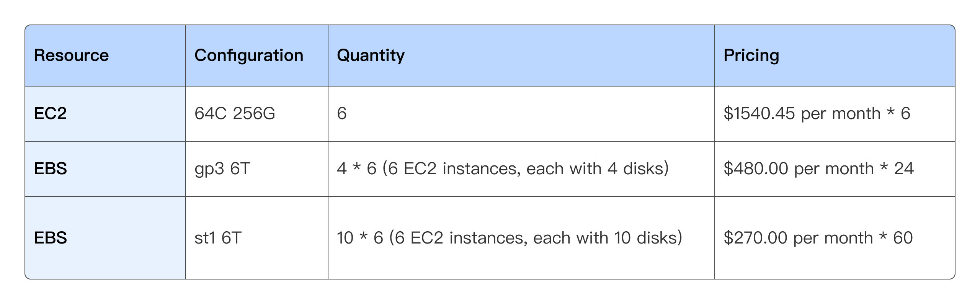Select the st1 pricing cell
The image size is (980, 304).
[x=818, y=238]
